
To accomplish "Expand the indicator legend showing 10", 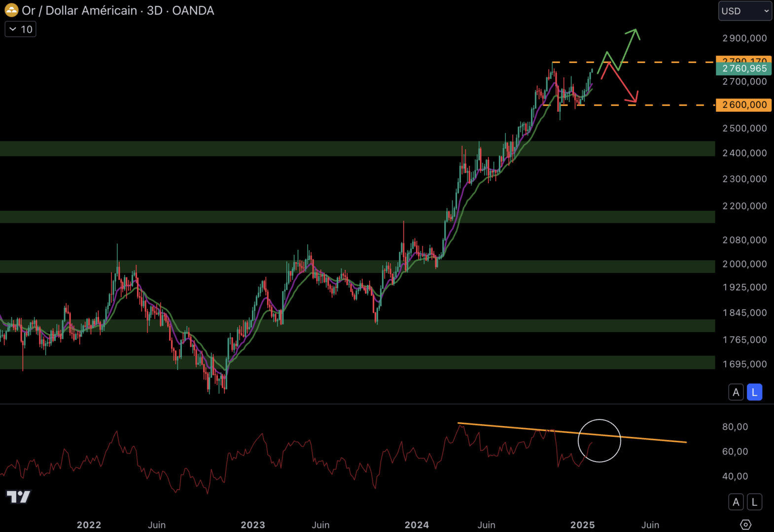I will coord(21,30).
